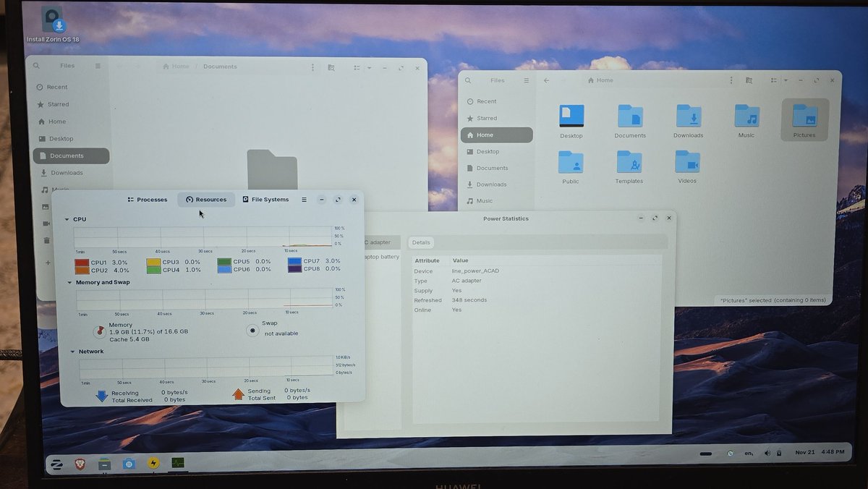This screenshot has height=489, width=868.
Task: Launch Brave browser from the taskbar
Action: 80,464
